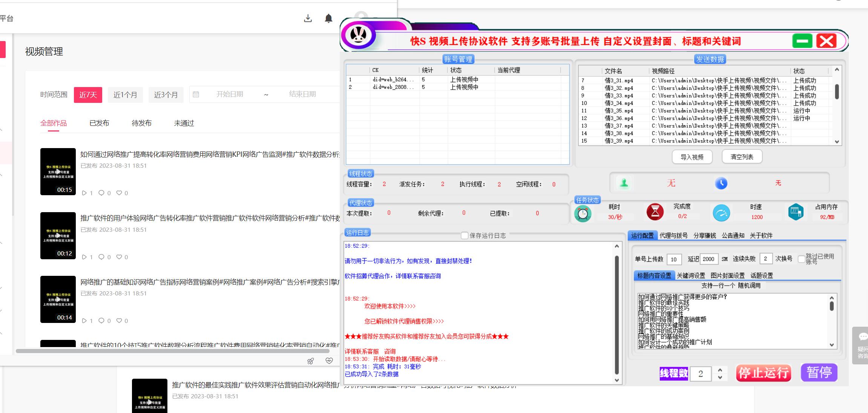The height and width of the screenshot is (413, 868).
Task: Click the red hourglass completion icon
Action: click(x=655, y=212)
